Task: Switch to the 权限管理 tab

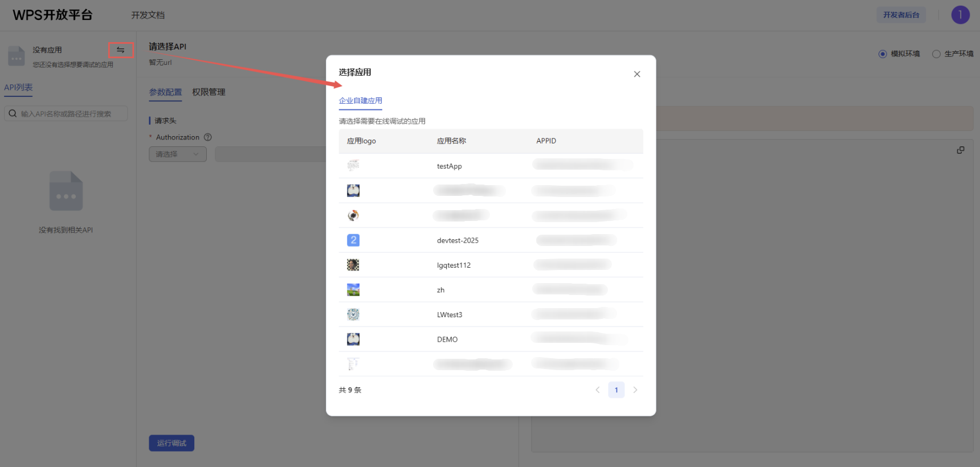Action: tap(209, 92)
